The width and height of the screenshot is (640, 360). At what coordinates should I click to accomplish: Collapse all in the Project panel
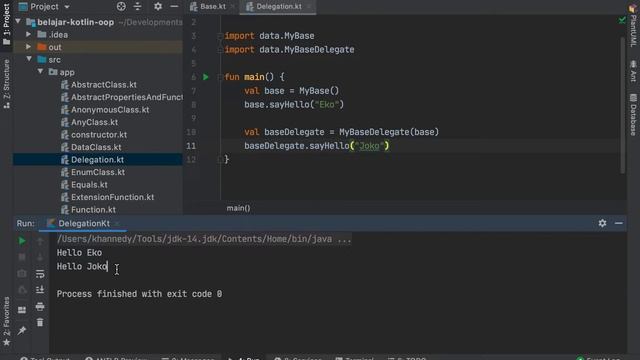(138, 7)
